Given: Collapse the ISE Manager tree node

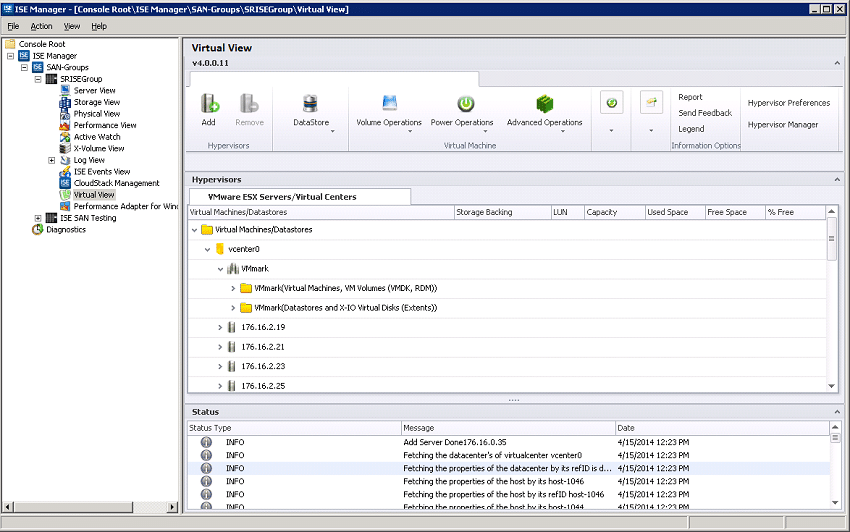Looking at the screenshot, I should click(x=10, y=56).
